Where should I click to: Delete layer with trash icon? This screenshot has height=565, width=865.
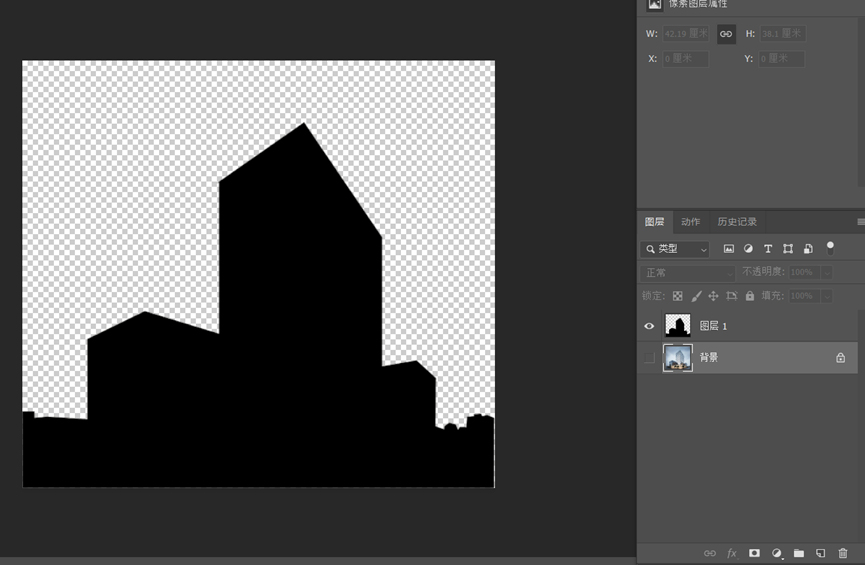pyautogui.click(x=843, y=553)
